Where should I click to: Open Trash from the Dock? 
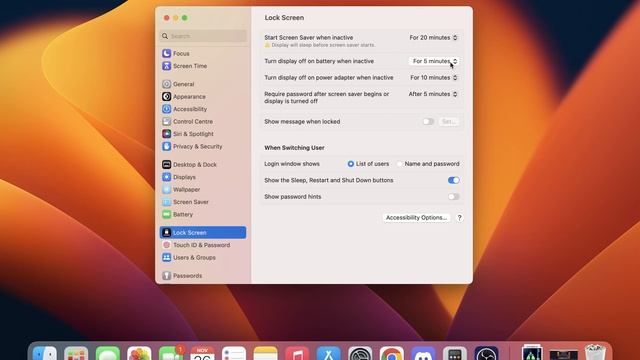[x=595, y=353]
